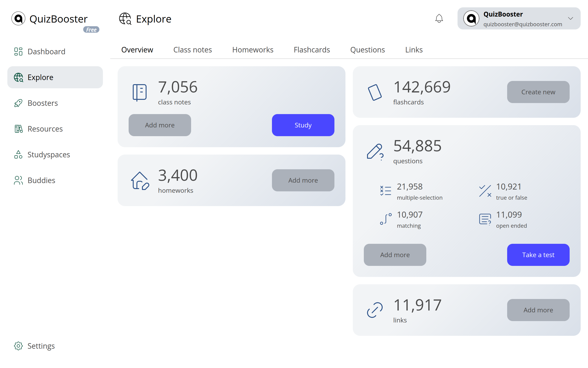Open the Flashcards tab
Image resolution: width=588 pixels, height=368 pixels.
(312, 50)
